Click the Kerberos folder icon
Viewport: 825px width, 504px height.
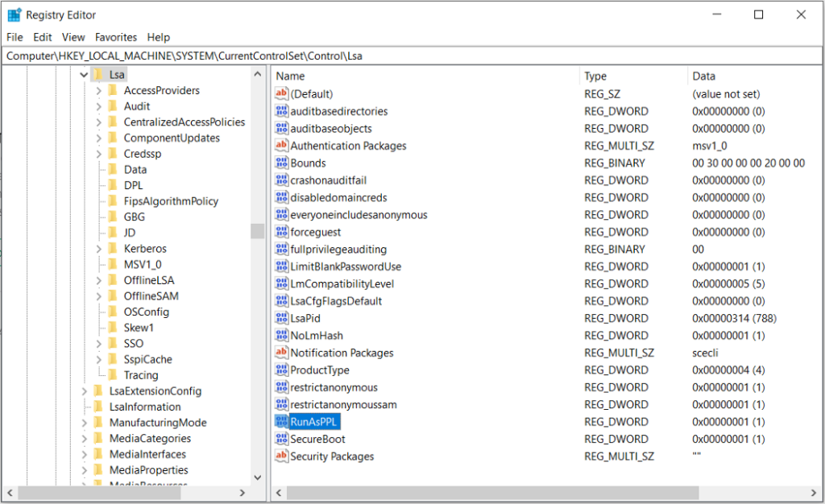[114, 249]
